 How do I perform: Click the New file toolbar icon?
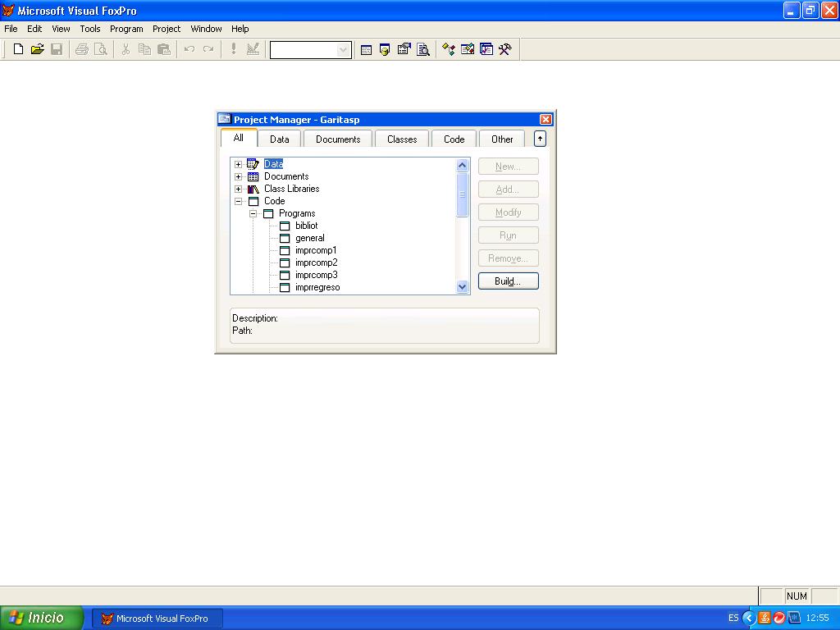(x=18, y=50)
